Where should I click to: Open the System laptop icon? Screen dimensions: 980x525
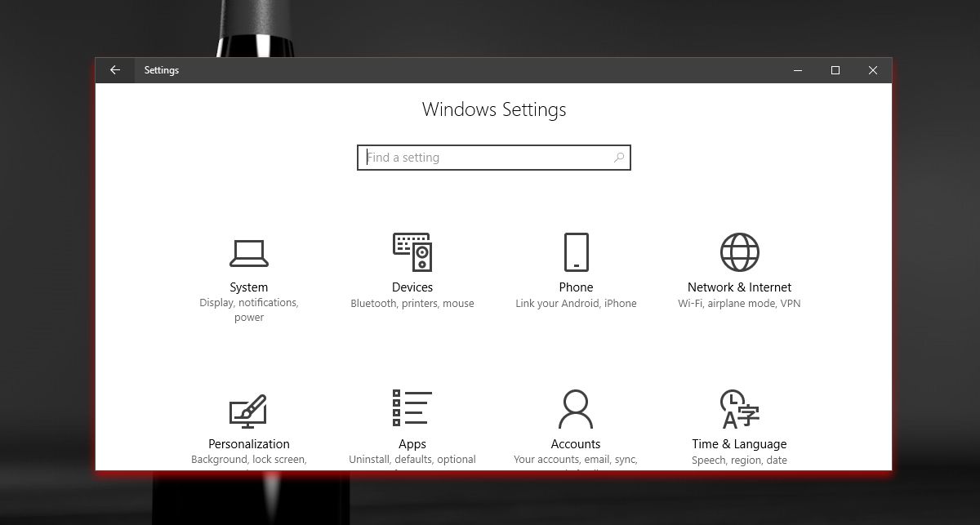[x=249, y=253]
